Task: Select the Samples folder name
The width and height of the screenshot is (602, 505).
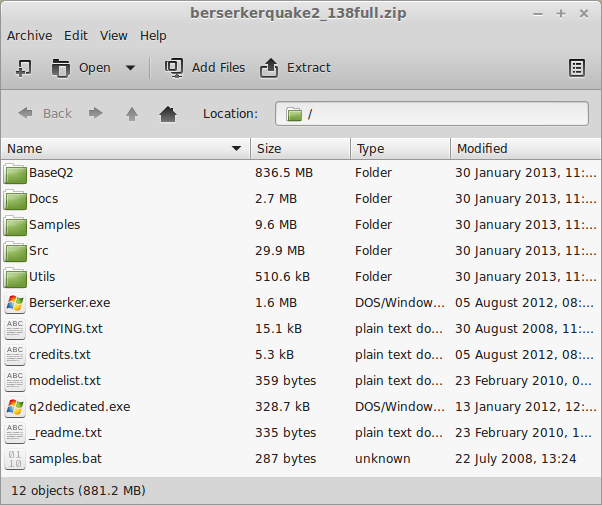Action: pyautogui.click(x=55, y=225)
